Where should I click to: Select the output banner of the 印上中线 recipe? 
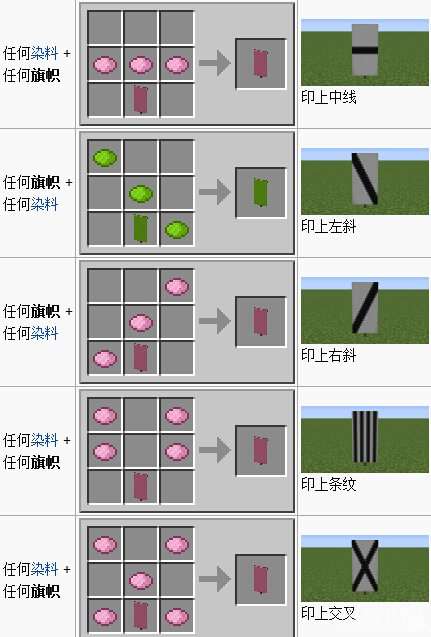pyautogui.click(x=260, y=63)
